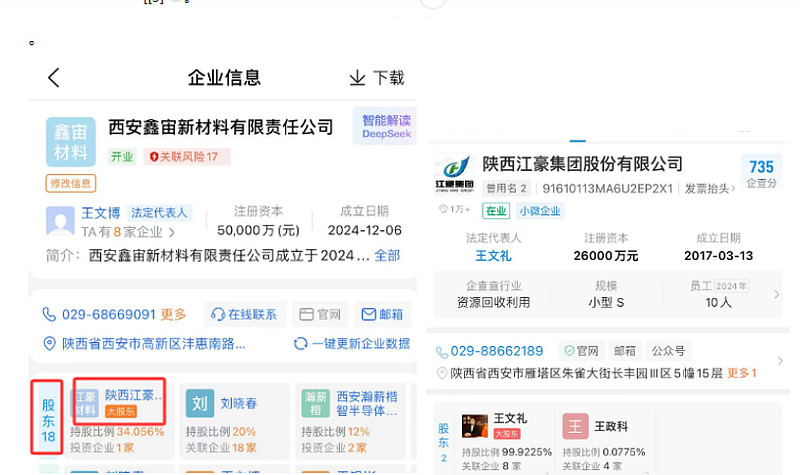
Task: Click 一键更新企业数据 refresh icon
Action: tap(301, 343)
